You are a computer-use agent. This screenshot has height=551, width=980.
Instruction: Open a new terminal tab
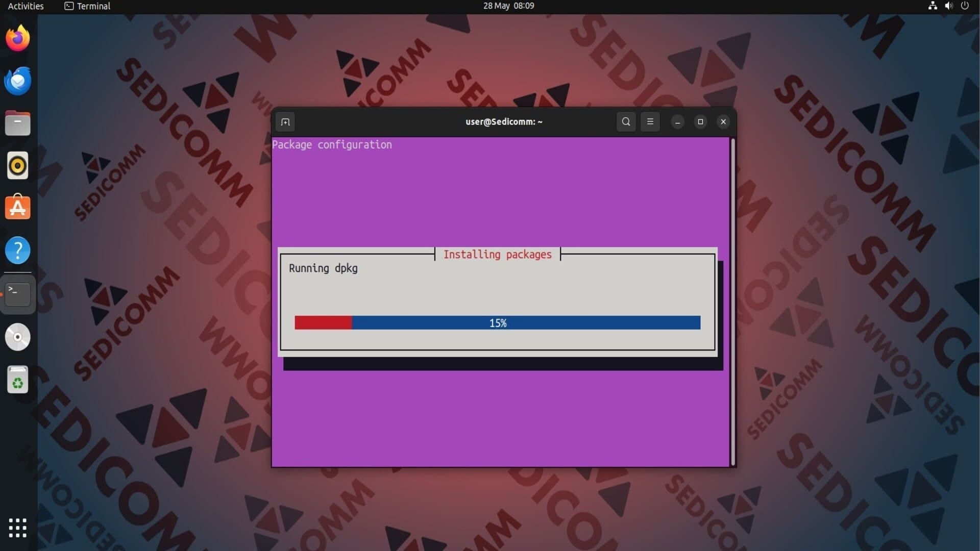pos(285,122)
